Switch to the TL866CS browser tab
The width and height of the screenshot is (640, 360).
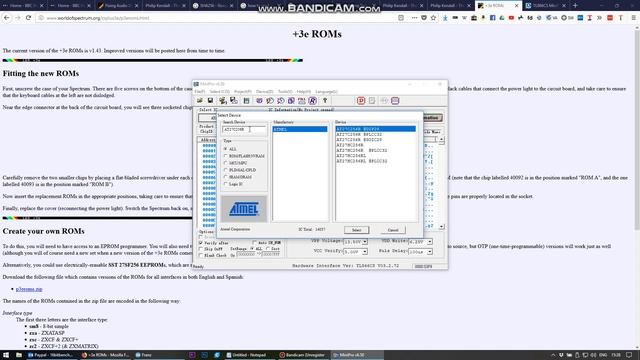click(x=547, y=5)
